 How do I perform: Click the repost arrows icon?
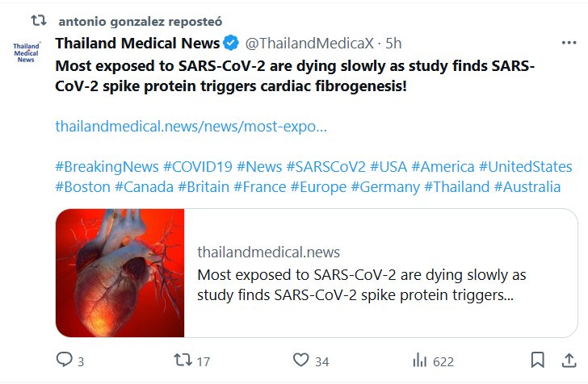click(x=183, y=360)
